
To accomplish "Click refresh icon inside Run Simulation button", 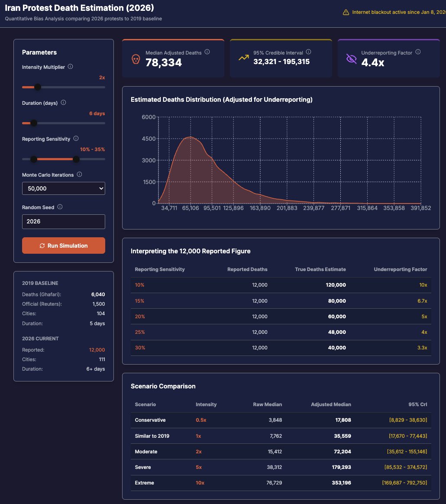I will pos(42,246).
